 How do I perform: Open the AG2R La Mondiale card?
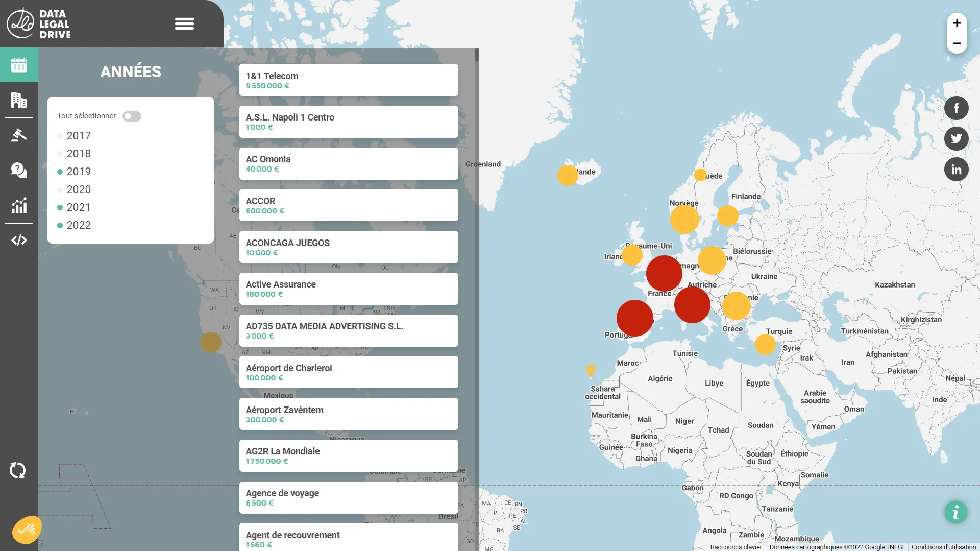point(349,456)
